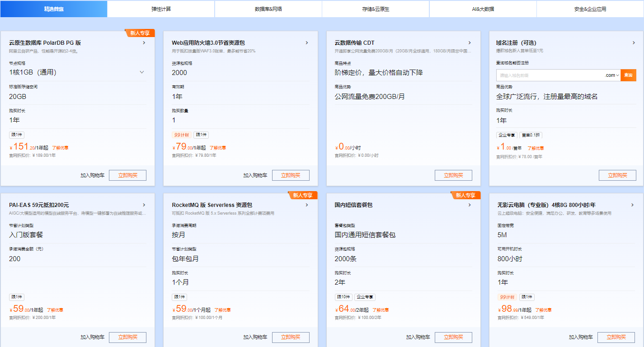Buy 域名注册 with 立即购买
This screenshot has height=347, width=644.
[617, 175]
